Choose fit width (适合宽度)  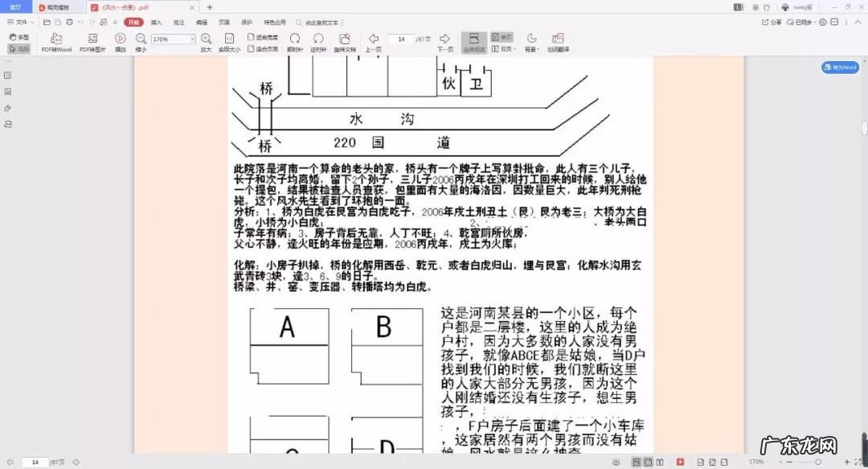pyautogui.click(x=263, y=37)
